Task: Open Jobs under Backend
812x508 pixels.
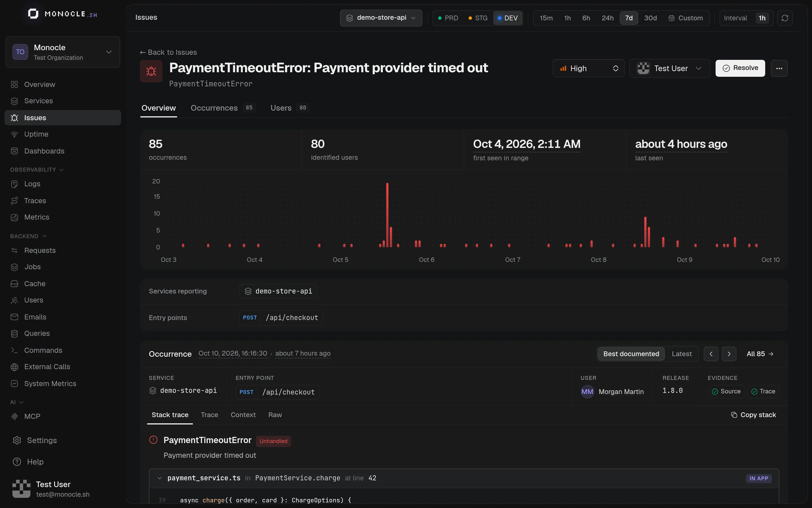Action: tap(63, 267)
